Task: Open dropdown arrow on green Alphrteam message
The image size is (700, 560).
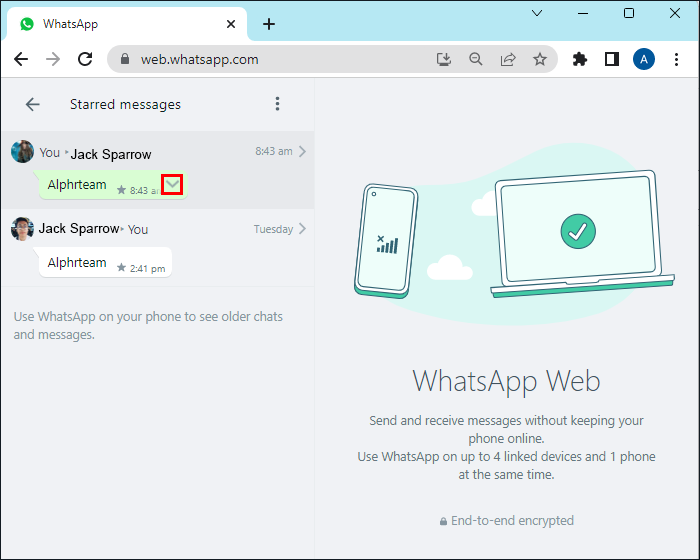Action: click(172, 184)
